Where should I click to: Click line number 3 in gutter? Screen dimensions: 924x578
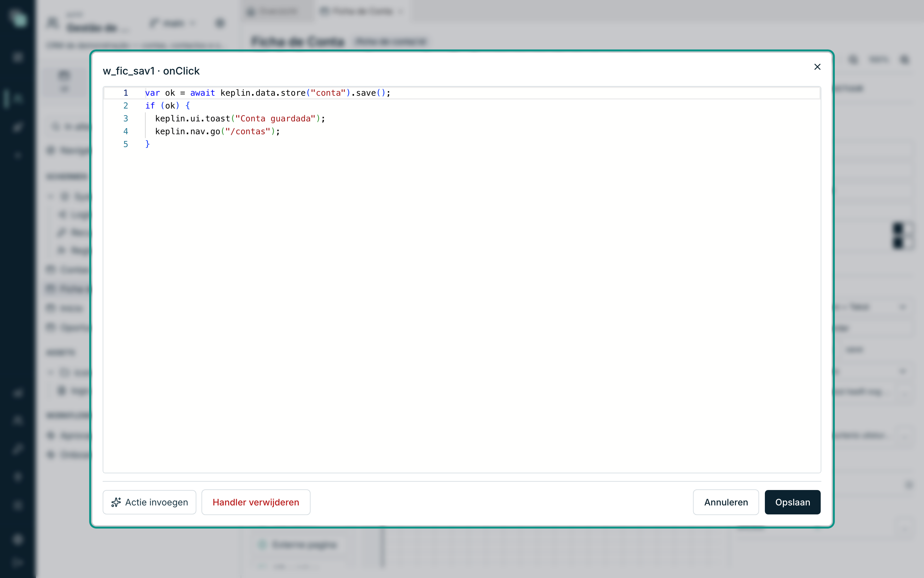click(x=126, y=118)
